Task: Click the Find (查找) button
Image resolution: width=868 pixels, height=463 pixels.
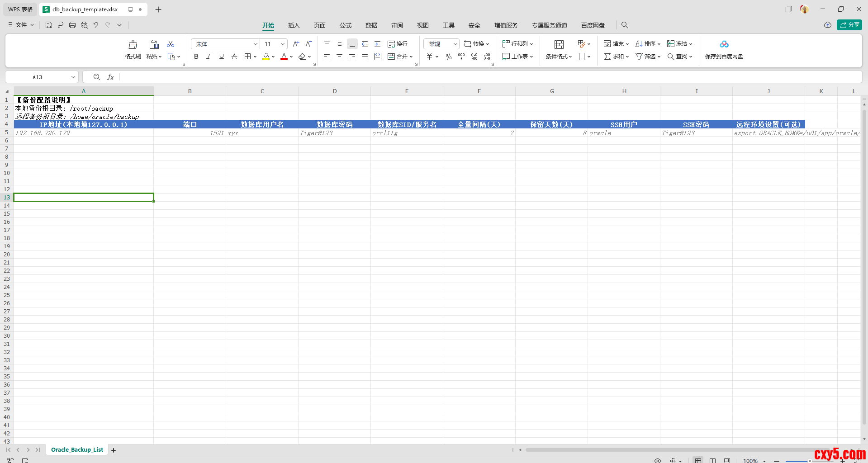Action: (679, 57)
